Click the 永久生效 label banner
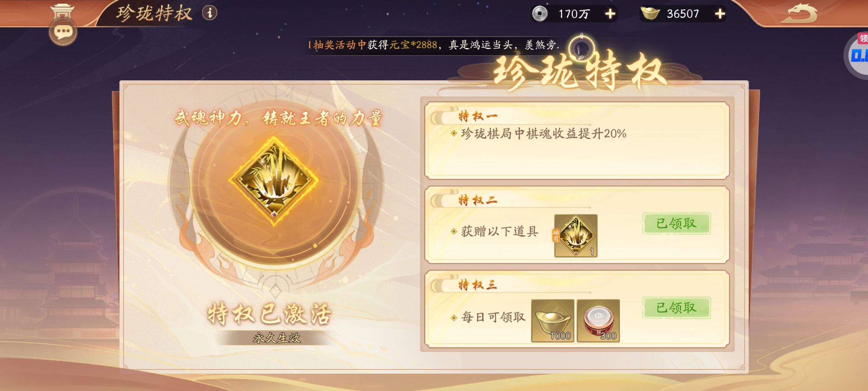The image size is (868, 391). pyautogui.click(x=276, y=338)
